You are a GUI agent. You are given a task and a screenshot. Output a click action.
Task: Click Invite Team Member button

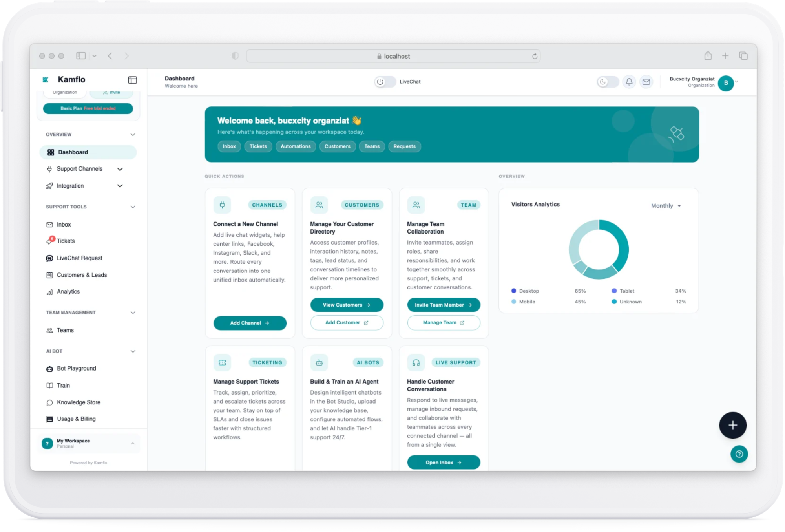pyautogui.click(x=444, y=305)
